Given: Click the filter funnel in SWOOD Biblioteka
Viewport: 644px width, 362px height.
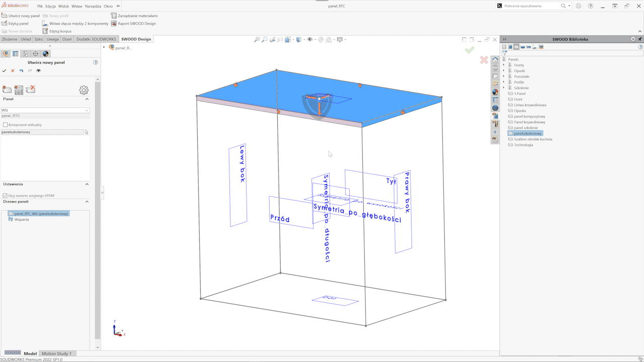Looking at the screenshot, I should click(505, 53).
